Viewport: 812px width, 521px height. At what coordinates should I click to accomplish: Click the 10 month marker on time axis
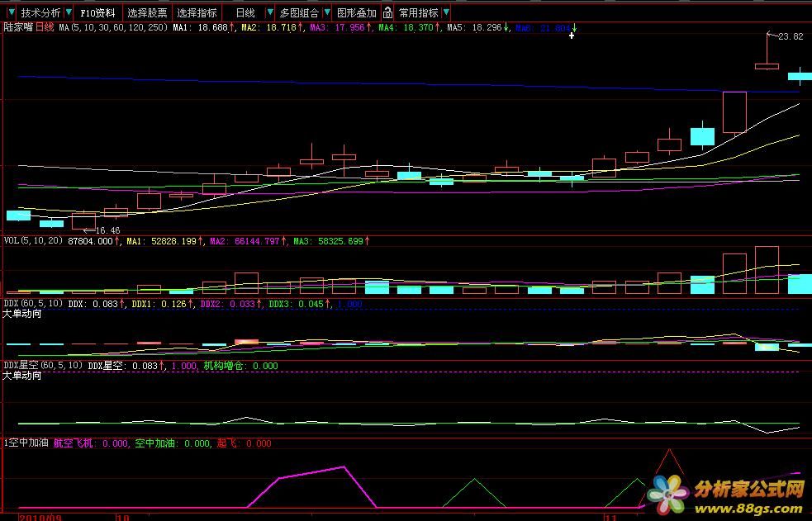123,518
